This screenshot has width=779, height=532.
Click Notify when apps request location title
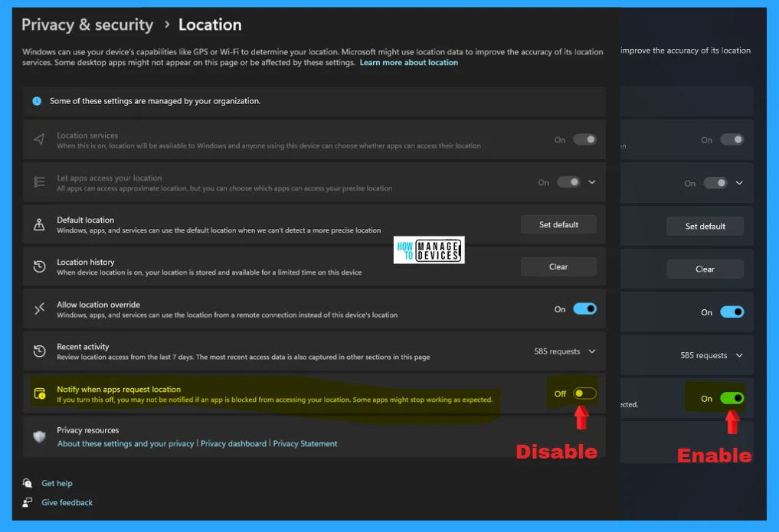pos(119,390)
